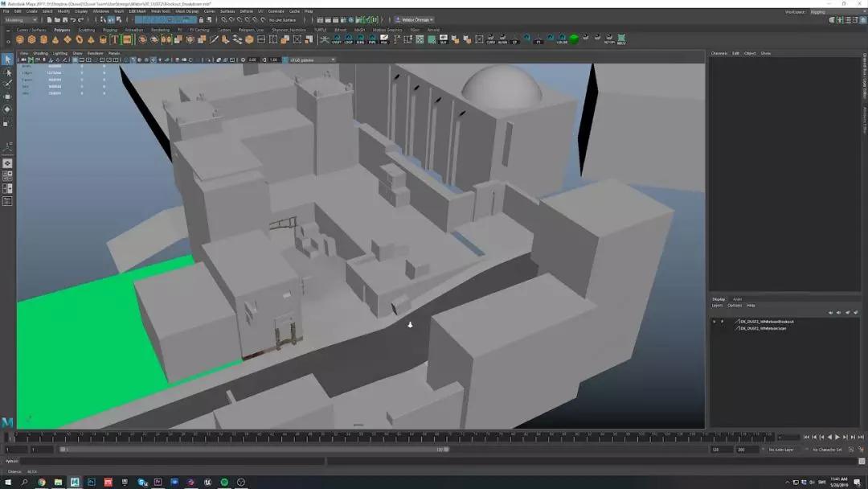Viewport: 868px width, 489px height.
Task: Open the Mesh Tools menu
Action: (161, 11)
